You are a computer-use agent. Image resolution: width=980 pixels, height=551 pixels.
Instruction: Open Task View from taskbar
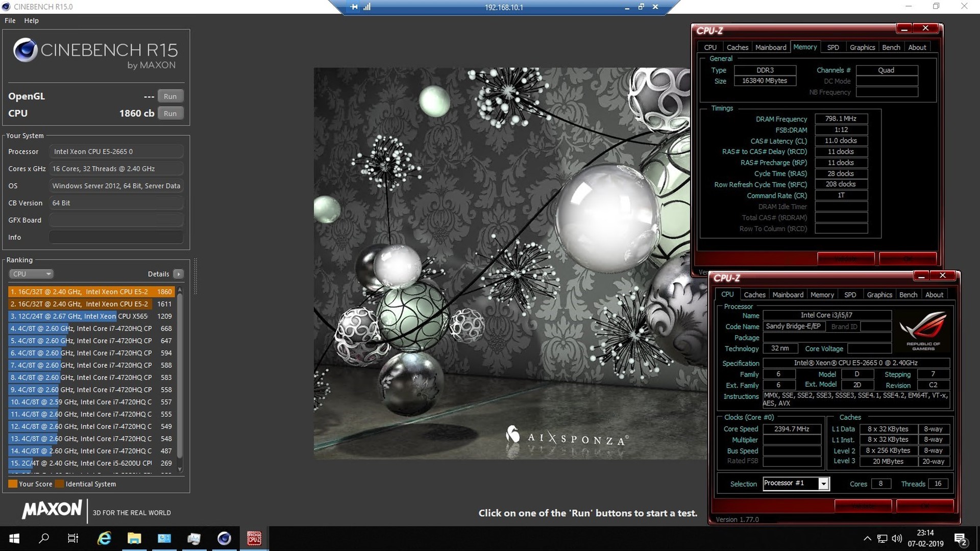[73, 539]
